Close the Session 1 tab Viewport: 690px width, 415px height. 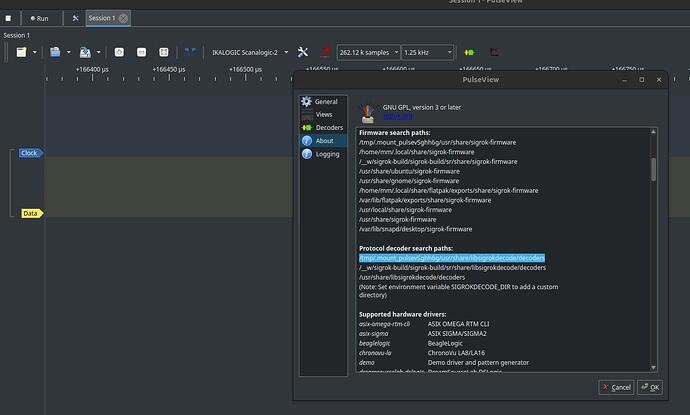123,18
